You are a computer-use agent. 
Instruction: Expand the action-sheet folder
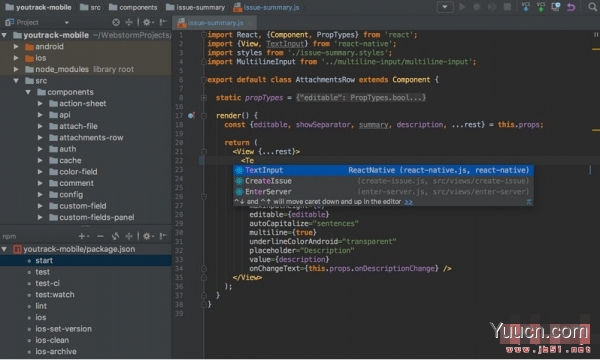click(40, 103)
